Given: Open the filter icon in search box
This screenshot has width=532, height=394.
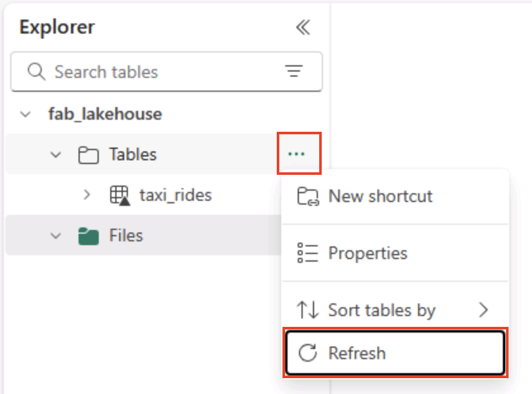Looking at the screenshot, I should [x=293, y=72].
